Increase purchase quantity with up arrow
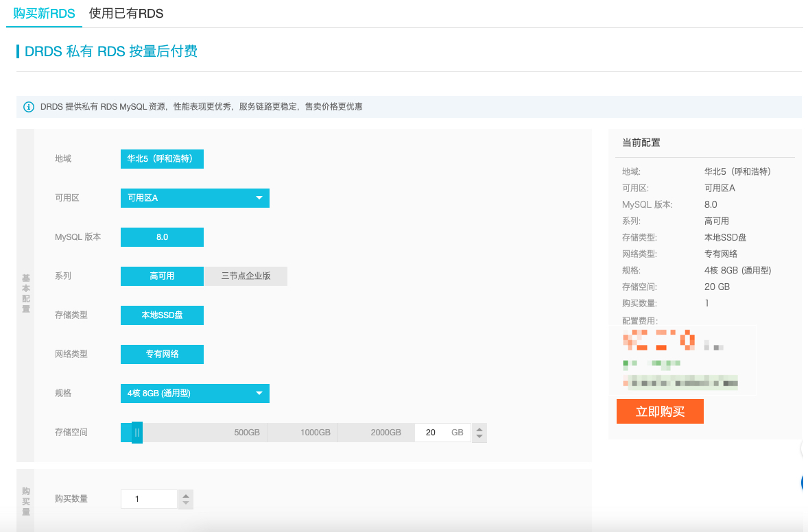This screenshot has height=532, width=808. (x=185, y=495)
